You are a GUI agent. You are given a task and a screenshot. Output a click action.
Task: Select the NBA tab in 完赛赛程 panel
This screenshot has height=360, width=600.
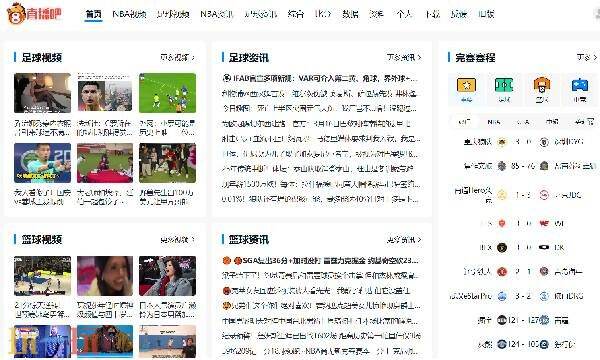click(x=494, y=122)
